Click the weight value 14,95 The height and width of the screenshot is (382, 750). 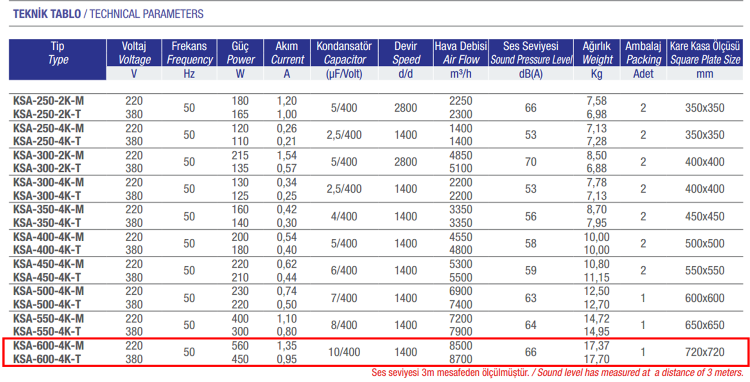pyautogui.click(x=596, y=331)
